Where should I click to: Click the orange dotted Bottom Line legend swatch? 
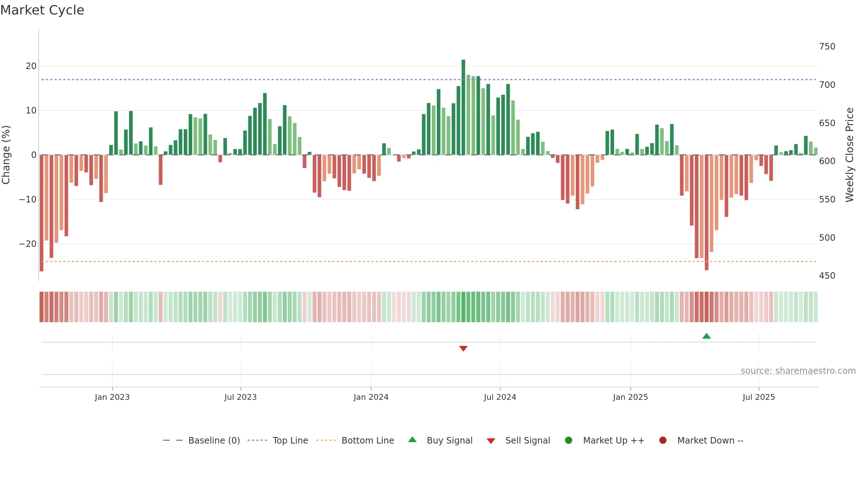[x=326, y=440]
